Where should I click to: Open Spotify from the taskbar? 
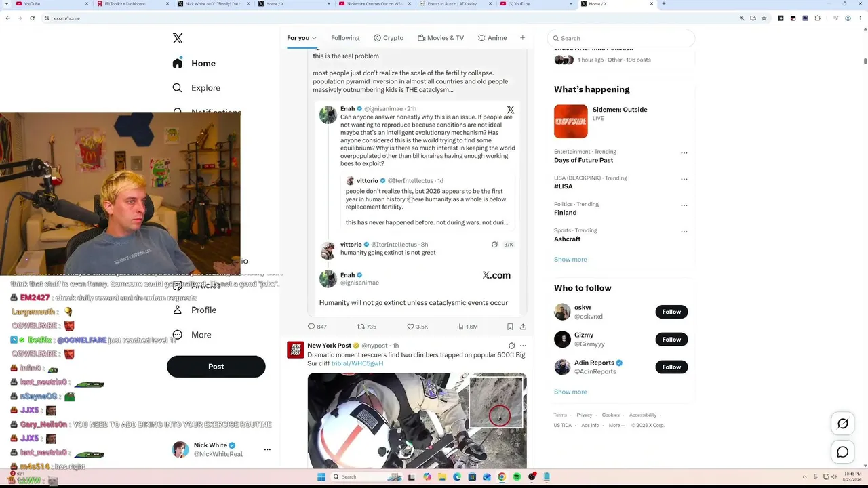tap(517, 477)
